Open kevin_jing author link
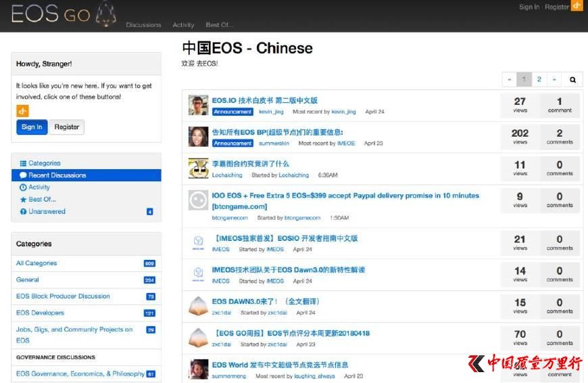Screen dimensions: 588x383 [x=271, y=112]
